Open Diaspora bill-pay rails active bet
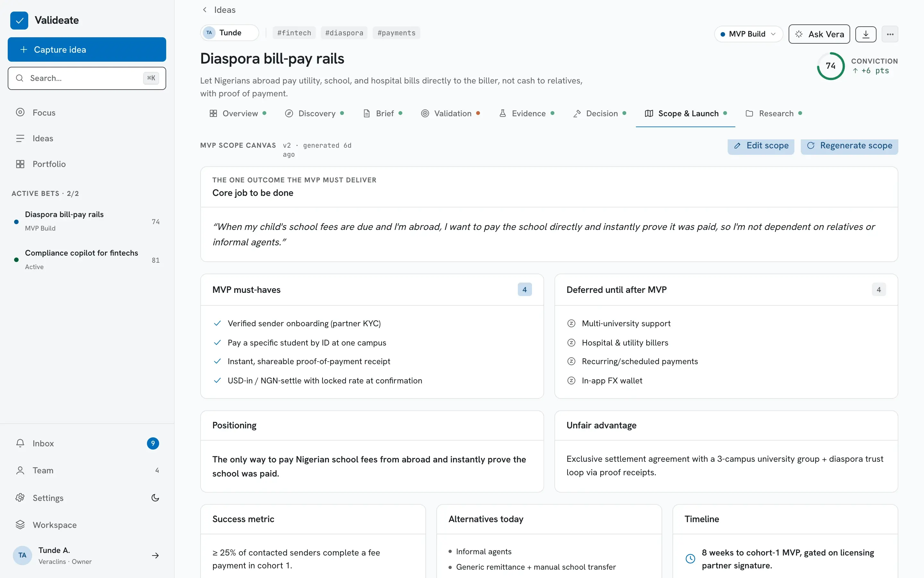 87,221
